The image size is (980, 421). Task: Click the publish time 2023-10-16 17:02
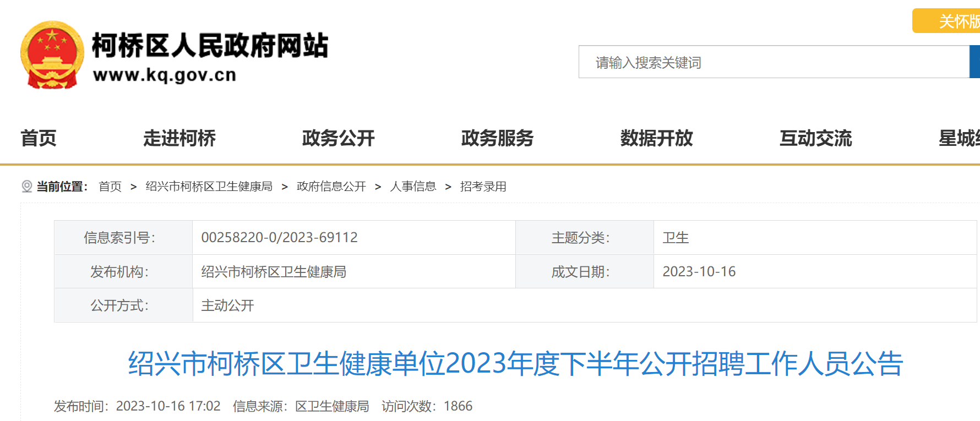(168, 406)
